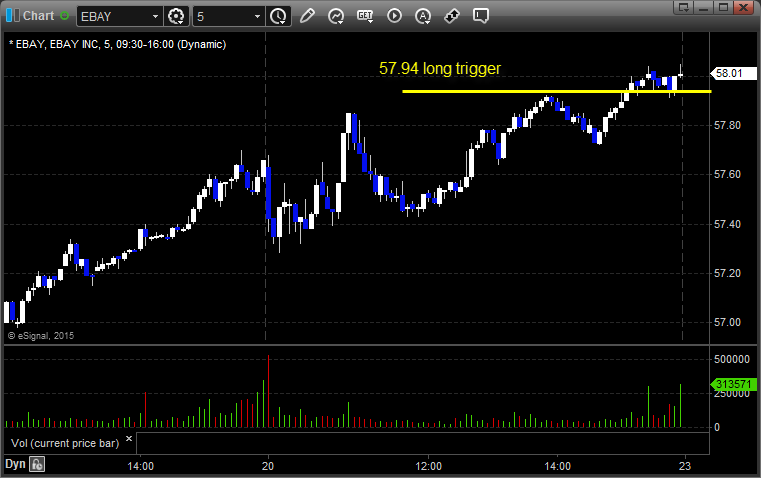761x478 pixels.
Task: Click the 57.20 price axis label
Action: [x=728, y=273]
